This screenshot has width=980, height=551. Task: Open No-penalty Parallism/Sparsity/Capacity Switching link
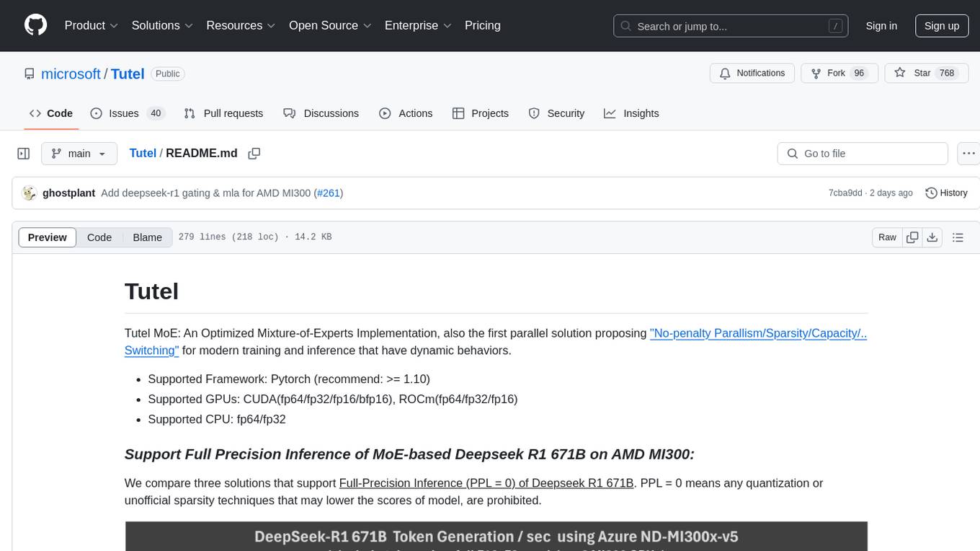click(x=757, y=333)
